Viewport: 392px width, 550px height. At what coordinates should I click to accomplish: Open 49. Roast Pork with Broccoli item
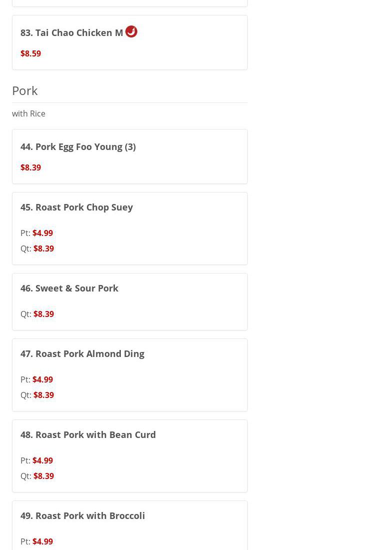[82, 515]
